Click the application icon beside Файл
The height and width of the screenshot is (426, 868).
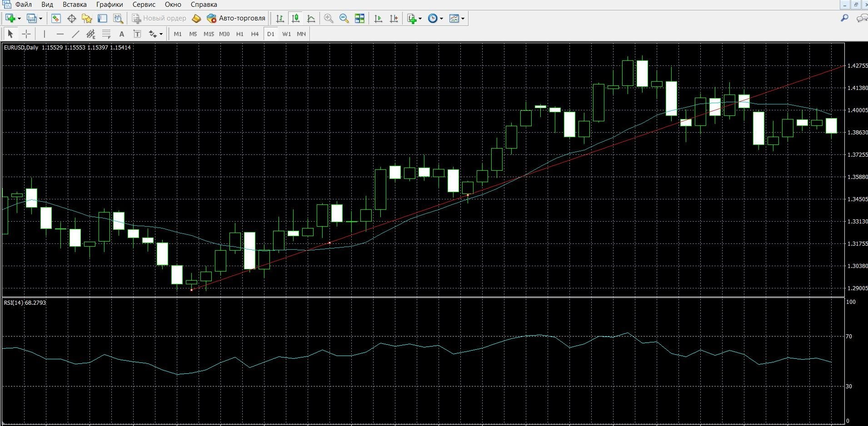click(x=7, y=5)
